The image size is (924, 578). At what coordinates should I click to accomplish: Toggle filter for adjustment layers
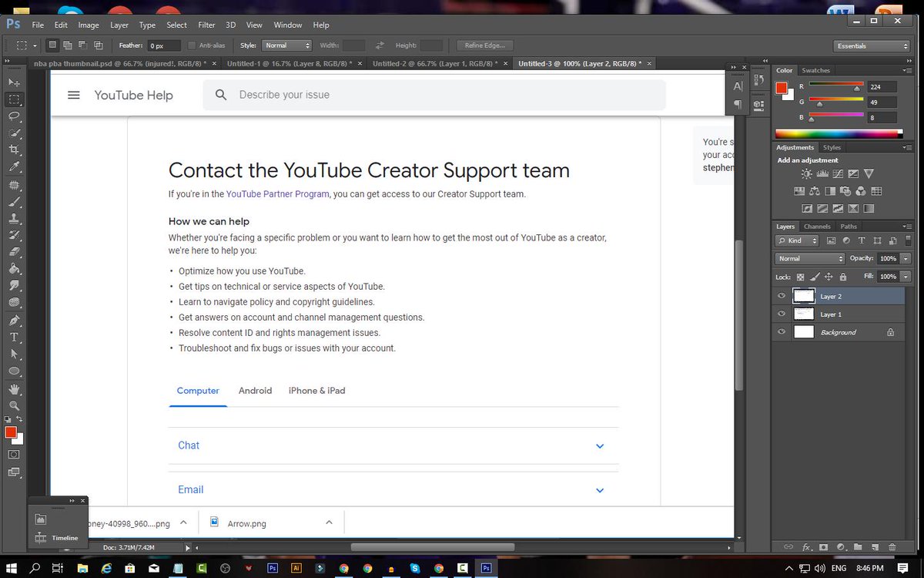pyautogui.click(x=848, y=240)
